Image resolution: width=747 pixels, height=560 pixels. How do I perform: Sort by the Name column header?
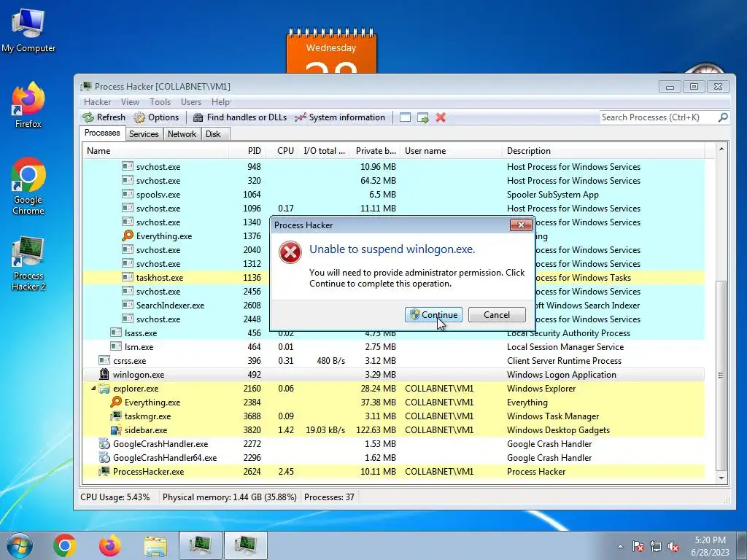click(155, 151)
